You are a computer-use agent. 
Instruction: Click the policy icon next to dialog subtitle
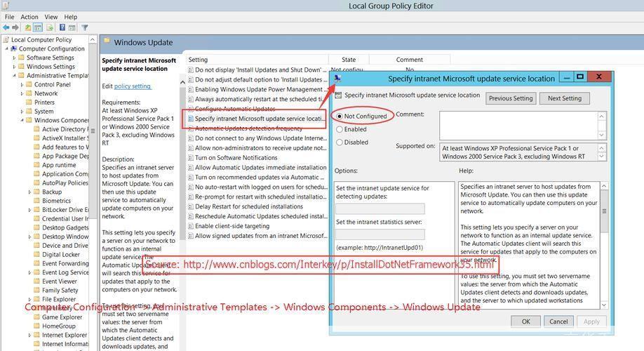pos(338,95)
